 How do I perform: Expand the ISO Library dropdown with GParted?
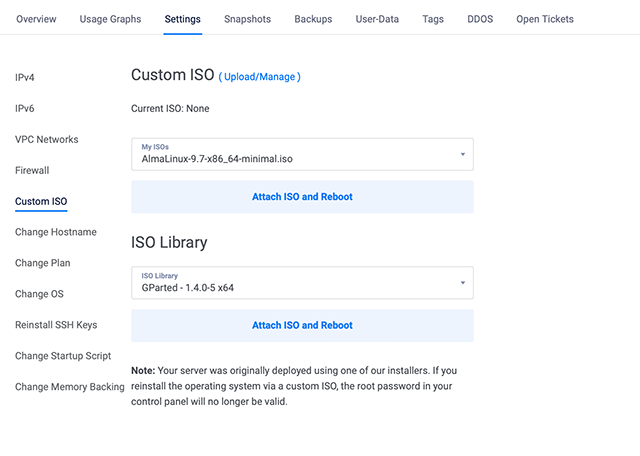click(302, 283)
